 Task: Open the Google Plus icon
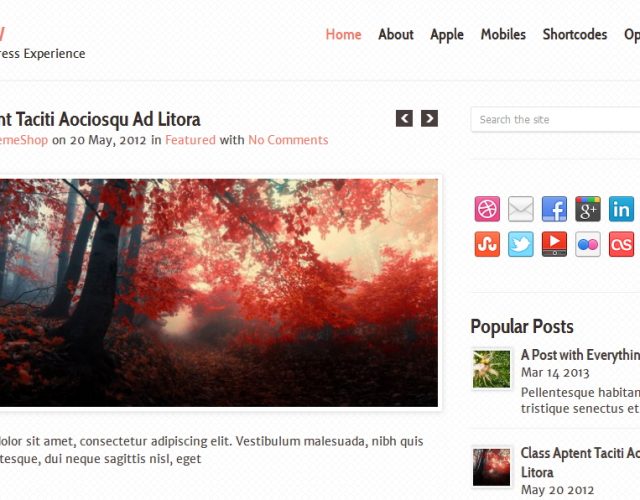tap(588, 209)
